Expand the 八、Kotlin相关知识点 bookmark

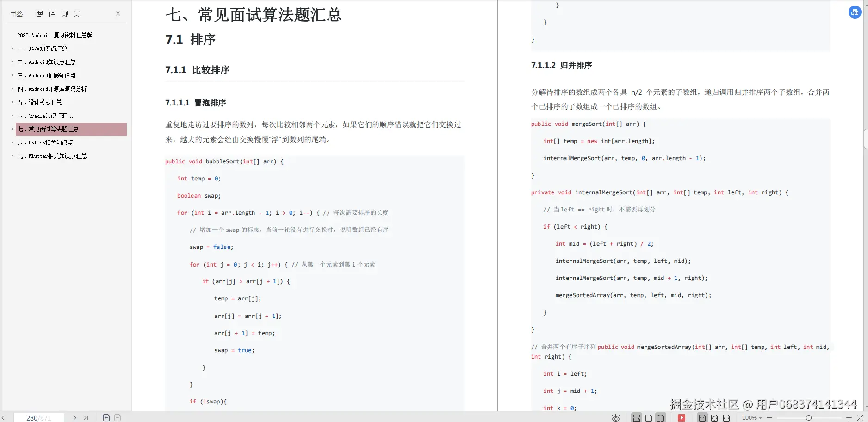coord(12,143)
